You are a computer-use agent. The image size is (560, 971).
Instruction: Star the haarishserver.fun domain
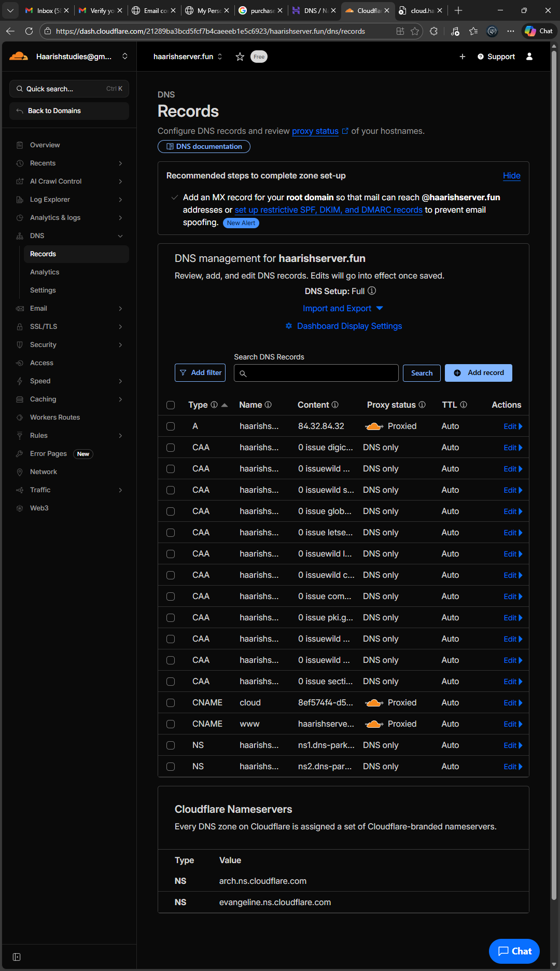(240, 57)
